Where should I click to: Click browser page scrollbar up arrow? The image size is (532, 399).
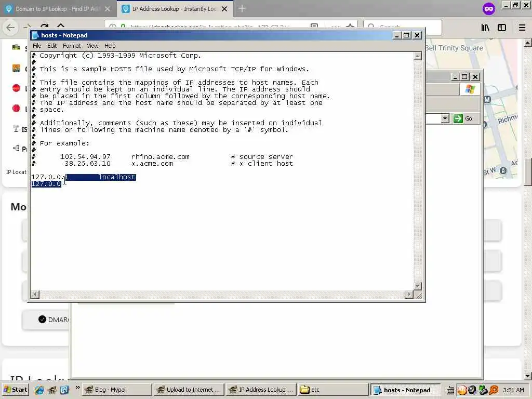coord(527,43)
